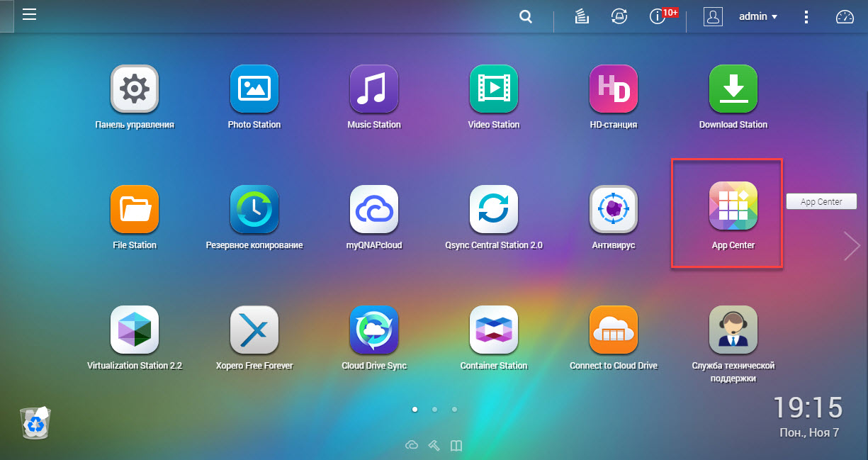This screenshot has height=460, width=868.
Task: Click the search magnifier icon
Action: tap(526, 17)
